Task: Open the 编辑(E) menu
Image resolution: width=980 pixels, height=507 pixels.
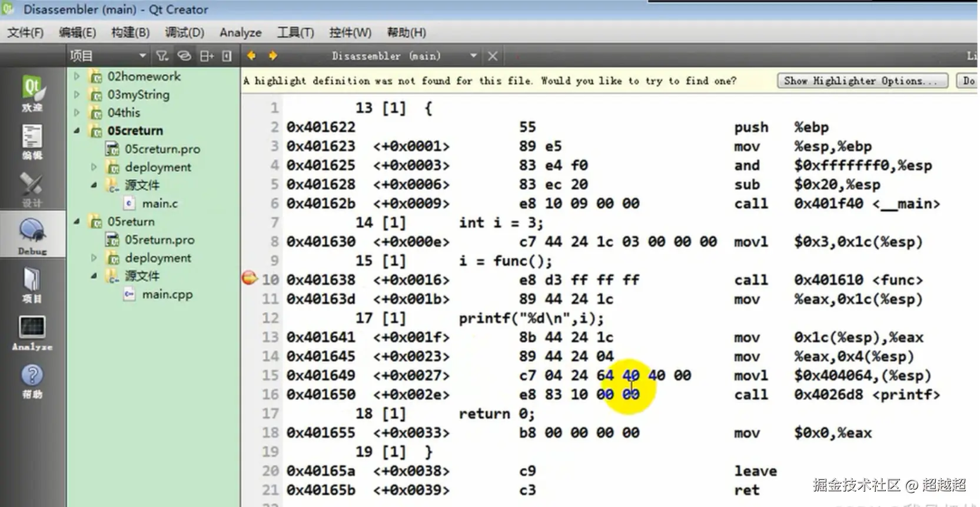Action: [x=77, y=32]
